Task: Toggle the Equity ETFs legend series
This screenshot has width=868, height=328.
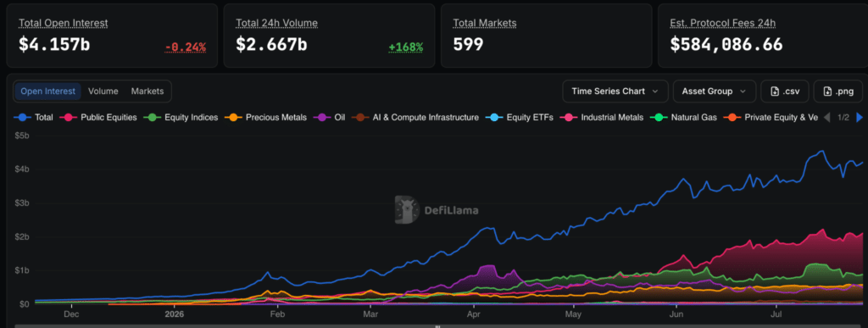Action: (519, 117)
